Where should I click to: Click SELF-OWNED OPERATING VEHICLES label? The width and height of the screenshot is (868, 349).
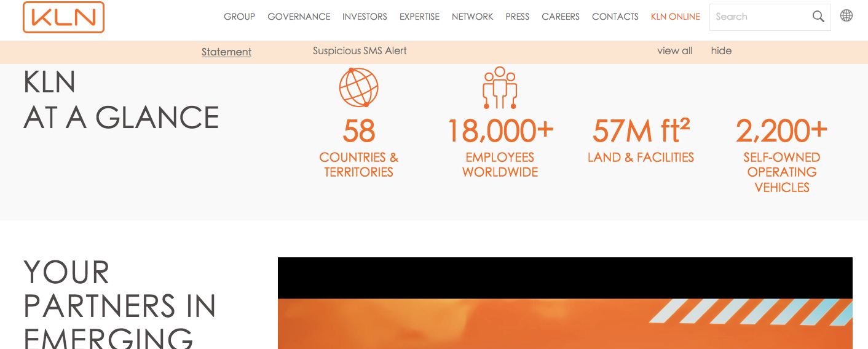click(781, 172)
